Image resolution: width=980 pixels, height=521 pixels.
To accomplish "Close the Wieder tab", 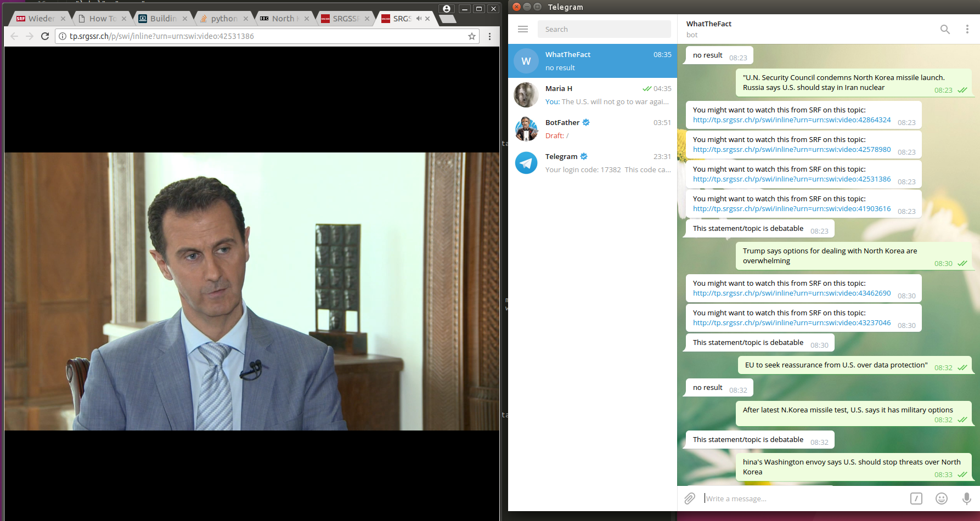I will 63,19.
